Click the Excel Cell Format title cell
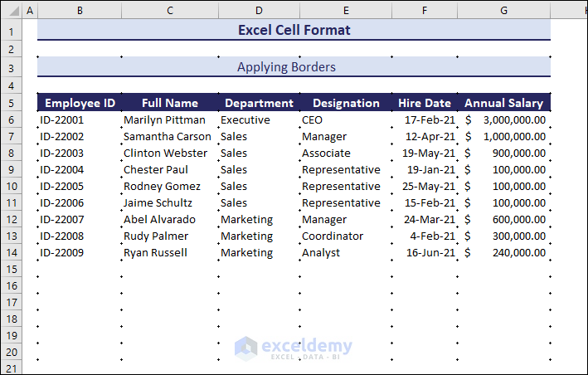588x375 pixels. [x=294, y=30]
